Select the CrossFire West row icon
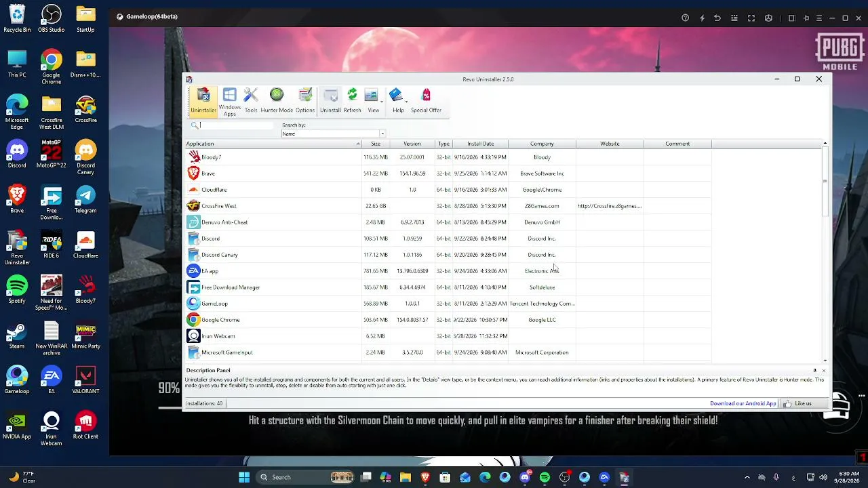This screenshot has height=488, width=868. 193,206
